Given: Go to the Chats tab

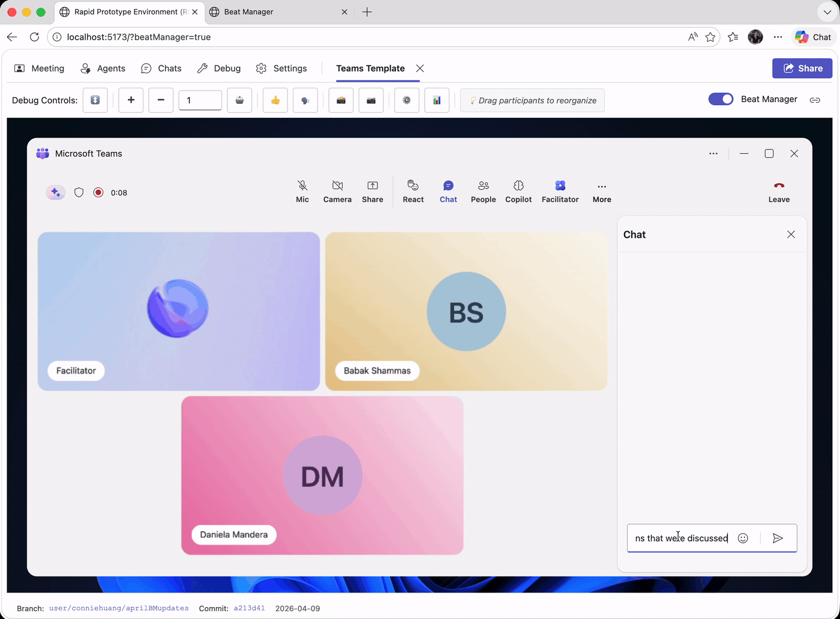Looking at the screenshot, I should click(161, 68).
